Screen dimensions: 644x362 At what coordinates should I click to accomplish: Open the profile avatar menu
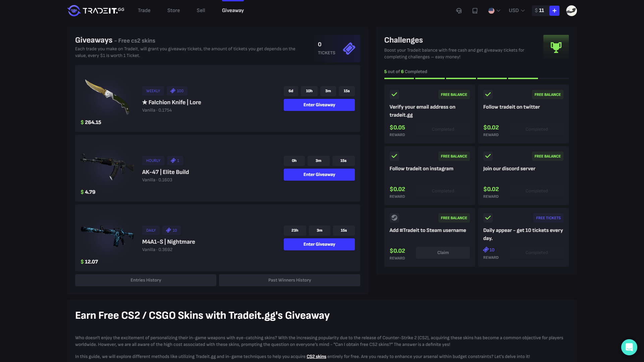pyautogui.click(x=571, y=10)
